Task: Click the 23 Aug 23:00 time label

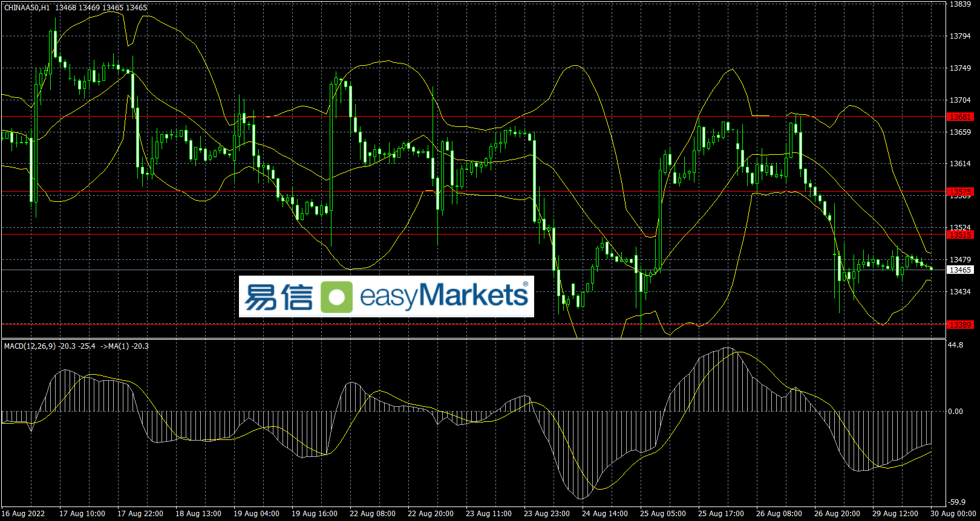Action: coord(547,514)
